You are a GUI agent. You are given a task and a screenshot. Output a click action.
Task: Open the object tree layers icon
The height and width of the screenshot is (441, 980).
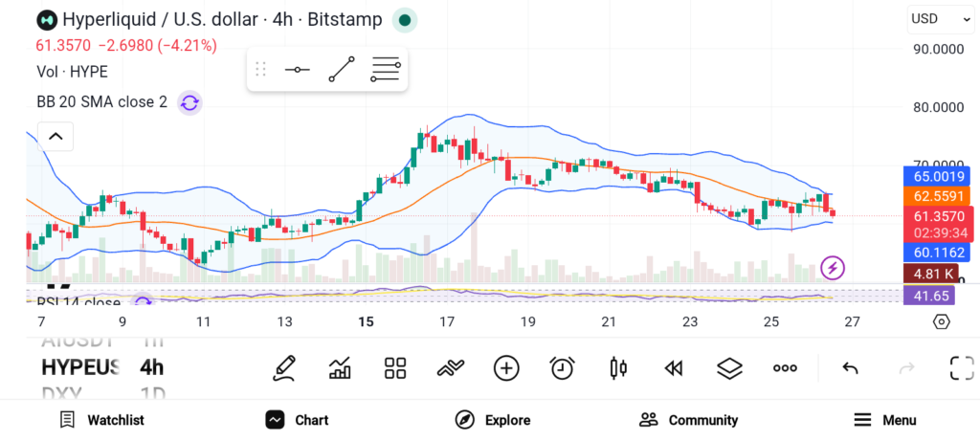click(729, 368)
